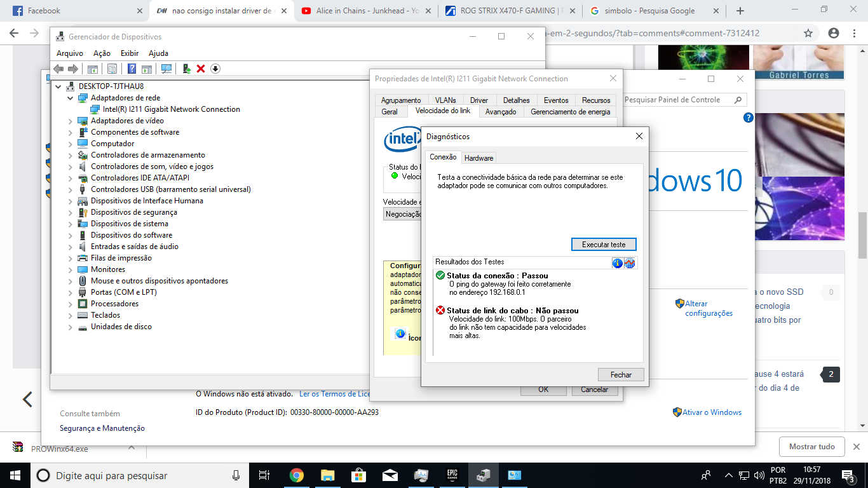Open the Chrome profile avatar icon
This screenshot has height=488, width=868.
(834, 33)
